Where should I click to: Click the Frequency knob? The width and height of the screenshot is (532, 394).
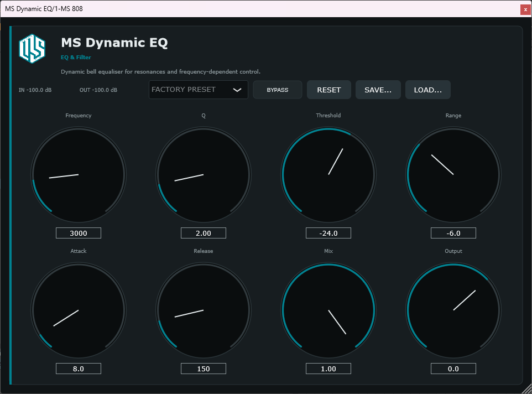coord(79,174)
